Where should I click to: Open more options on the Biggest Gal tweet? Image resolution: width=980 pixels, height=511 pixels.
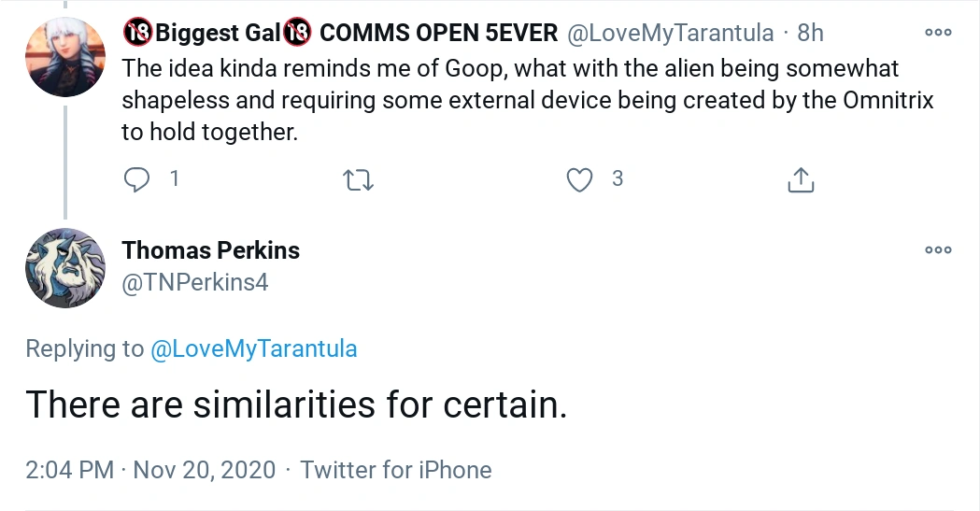pyautogui.click(x=937, y=33)
